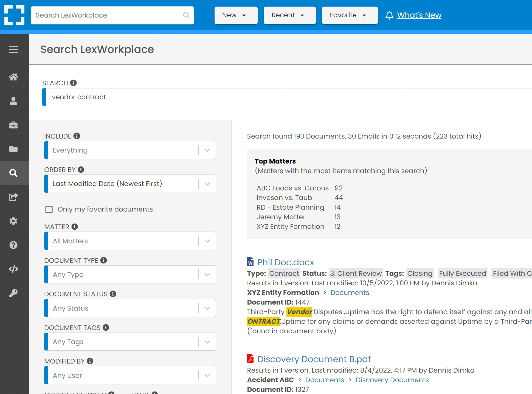
Task: Click the share/export icon in sidebar
Action: pyautogui.click(x=13, y=197)
